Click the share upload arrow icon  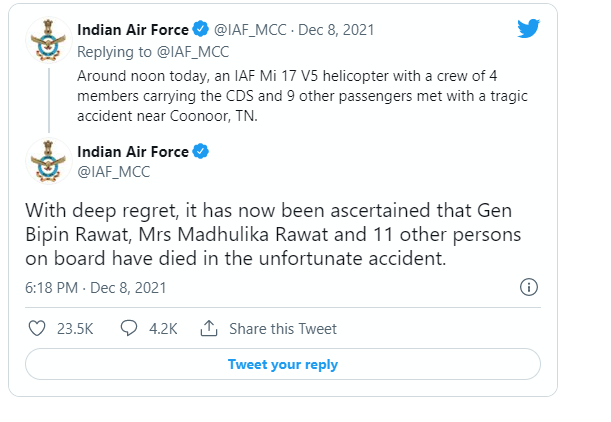pos(209,328)
